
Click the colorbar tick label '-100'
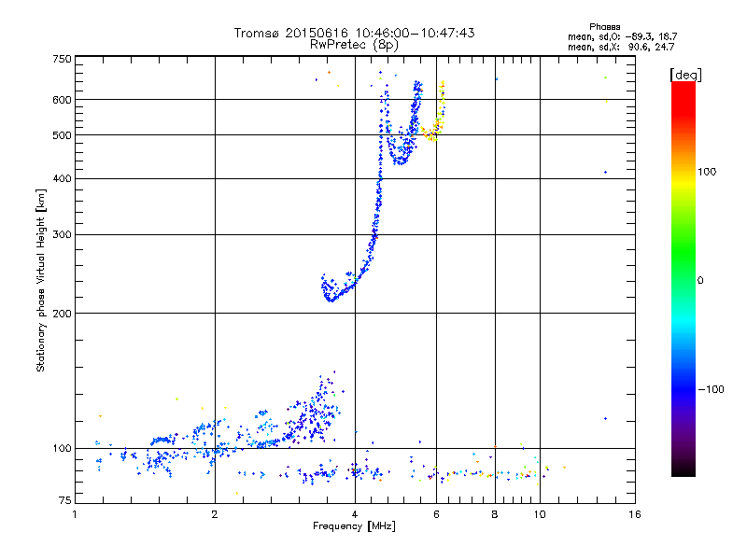tap(712, 389)
